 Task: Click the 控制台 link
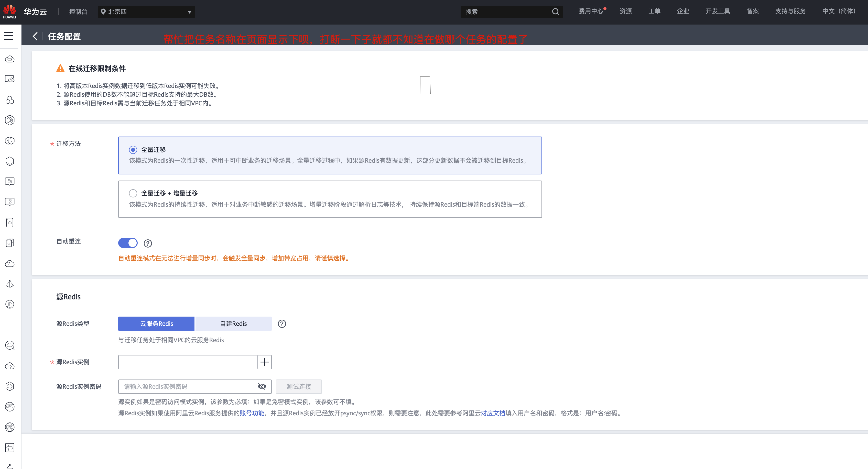78,12
